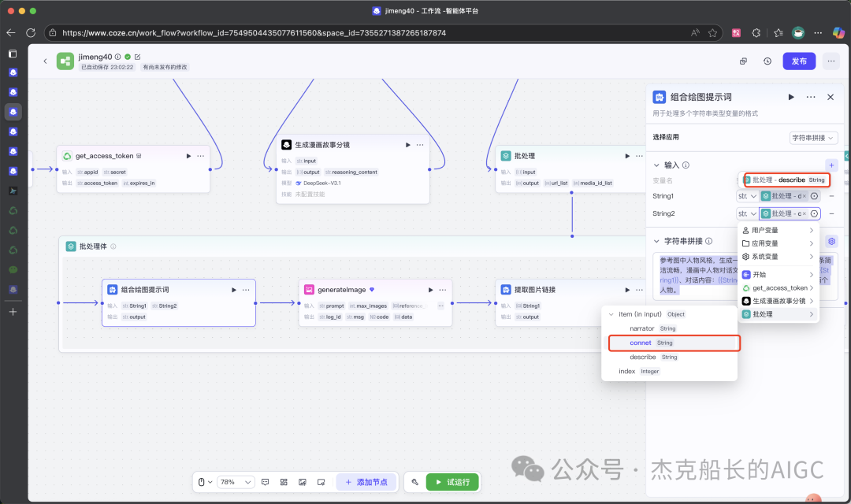Select the 批处理 variable menu entry
Screen dimensions: 851x504
pos(779,314)
